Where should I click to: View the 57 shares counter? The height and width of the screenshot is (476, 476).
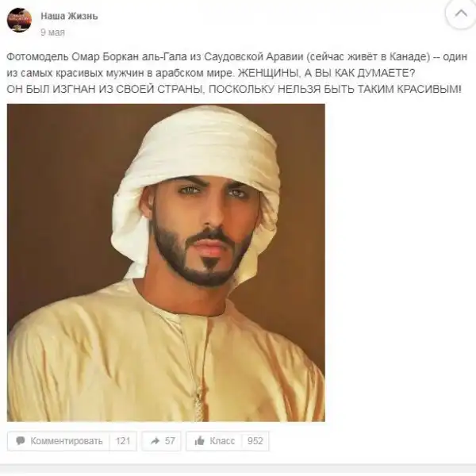click(x=170, y=441)
